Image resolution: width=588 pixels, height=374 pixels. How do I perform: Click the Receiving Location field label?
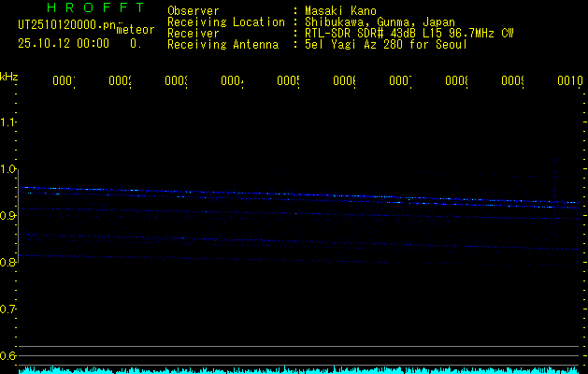pos(225,22)
